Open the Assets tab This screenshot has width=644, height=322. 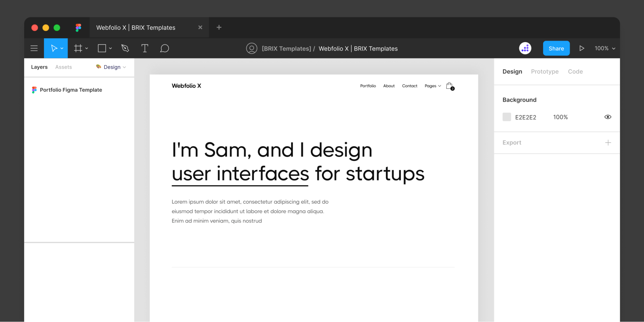click(x=64, y=67)
